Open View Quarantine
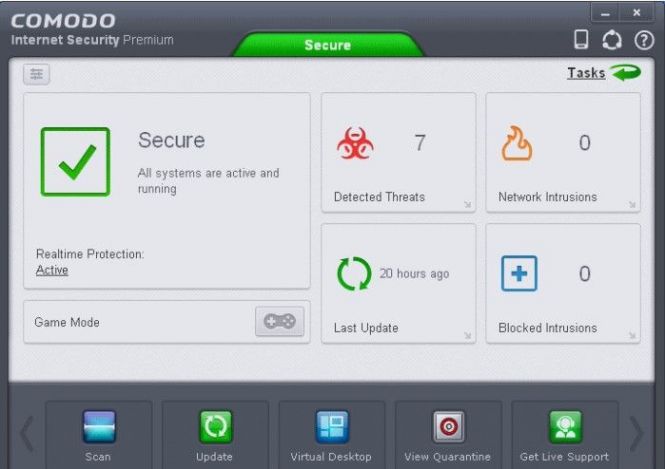The image size is (665, 469). coord(448,436)
